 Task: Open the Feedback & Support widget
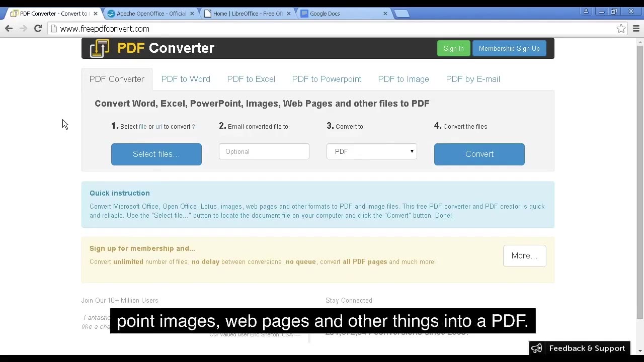pos(580,348)
